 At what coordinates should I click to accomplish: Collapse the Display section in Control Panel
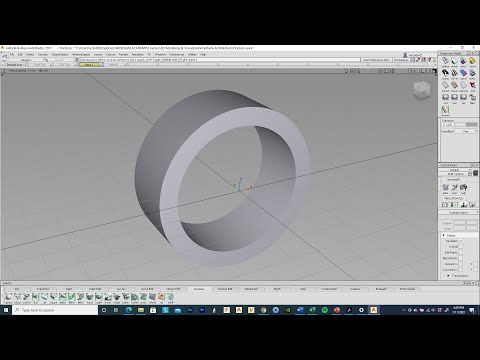click(x=444, y=235)
